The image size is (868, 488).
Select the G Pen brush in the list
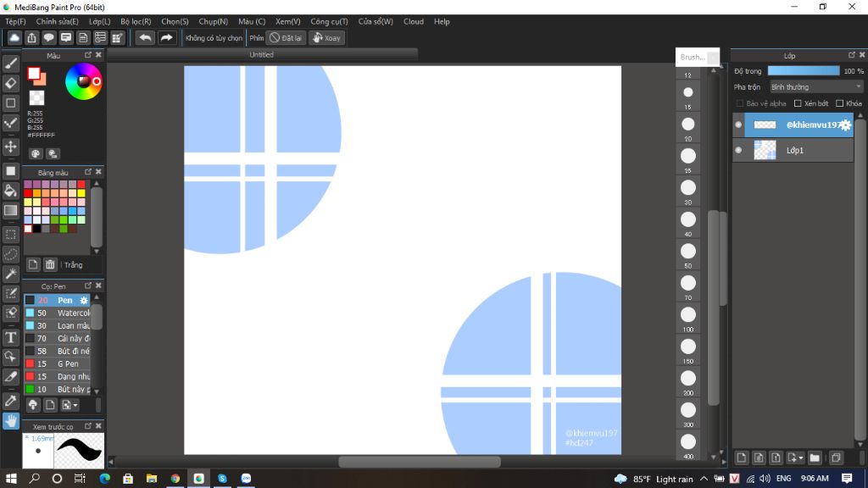[57, 363]
